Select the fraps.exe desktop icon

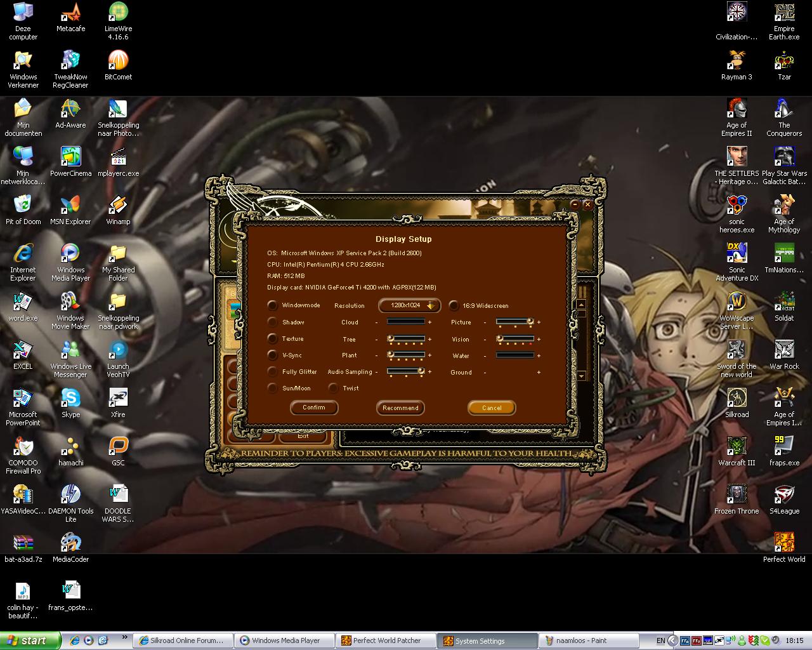(x=784, y=448)
